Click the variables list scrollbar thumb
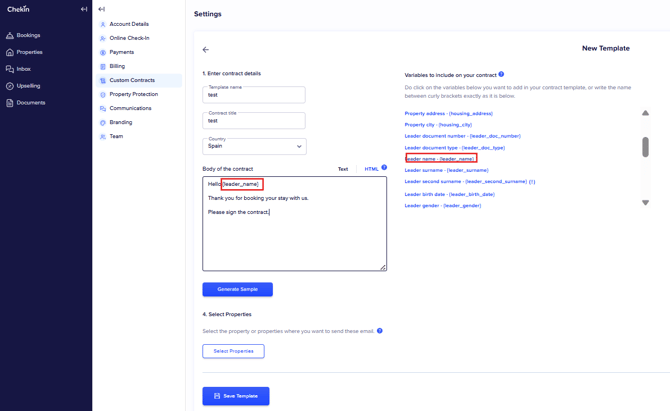 (645, 147)
